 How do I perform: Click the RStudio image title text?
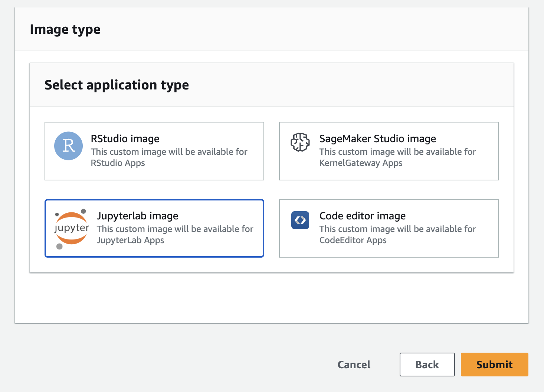point(125,138)
